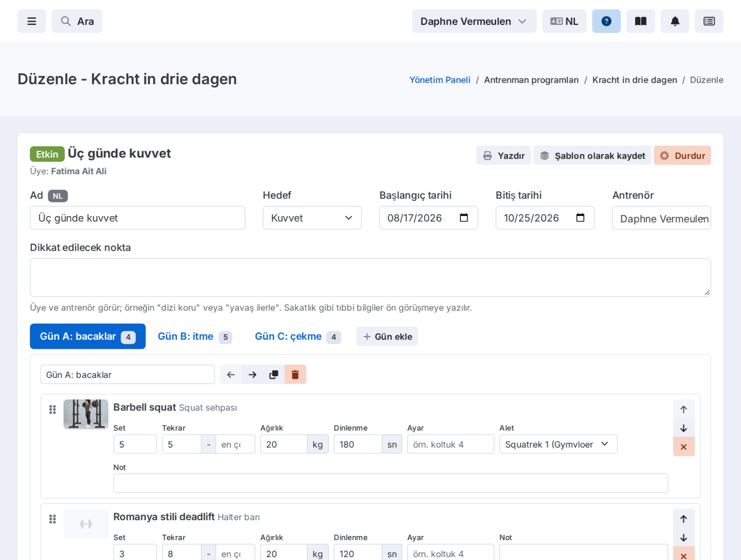The width and height of the screenshot is (741, 560).
Task: Edit the Ad name field
Action: point(138,218)
